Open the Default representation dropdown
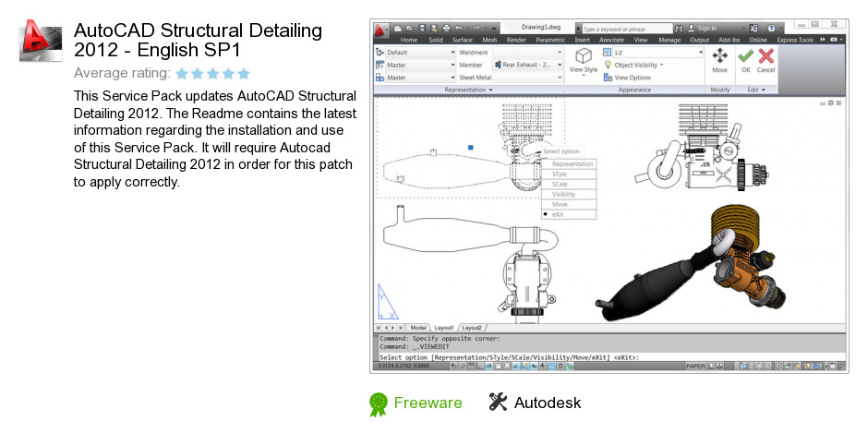 421,52
